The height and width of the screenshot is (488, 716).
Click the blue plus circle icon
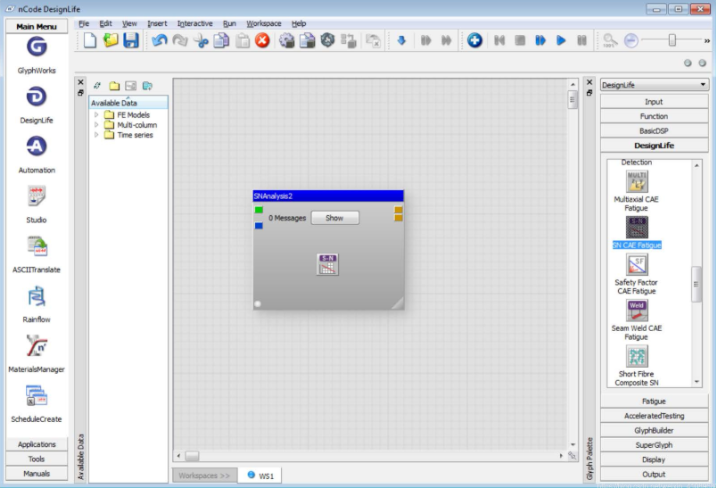tap(474, 41)
